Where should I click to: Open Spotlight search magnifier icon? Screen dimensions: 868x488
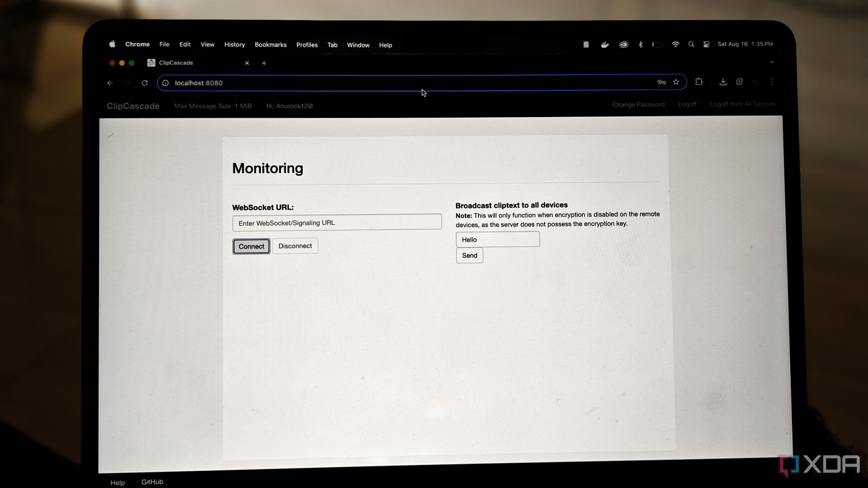[691, 44]
